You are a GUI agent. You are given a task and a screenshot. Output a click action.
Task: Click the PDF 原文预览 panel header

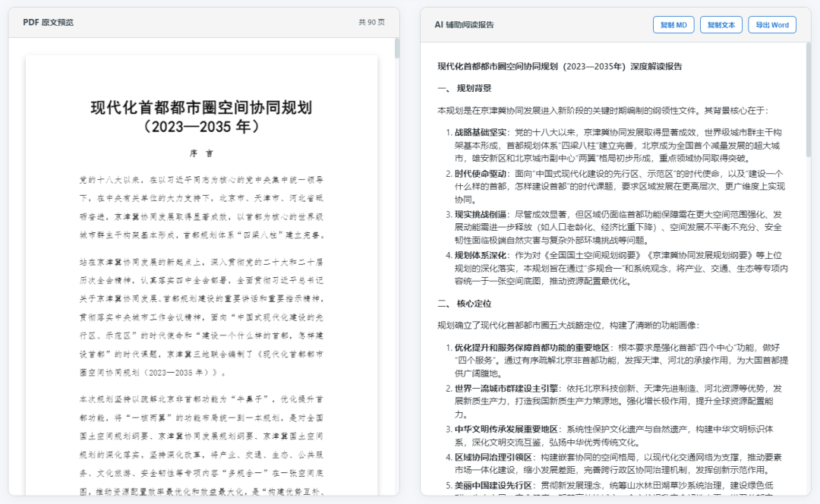pyautogui.click(x=49, y=23)
